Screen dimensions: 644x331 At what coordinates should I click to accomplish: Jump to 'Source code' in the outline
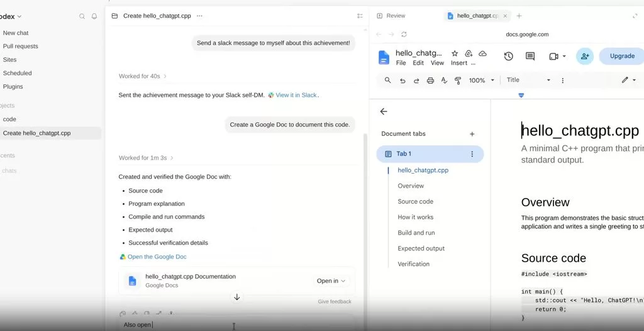click(x=415, y=201)
